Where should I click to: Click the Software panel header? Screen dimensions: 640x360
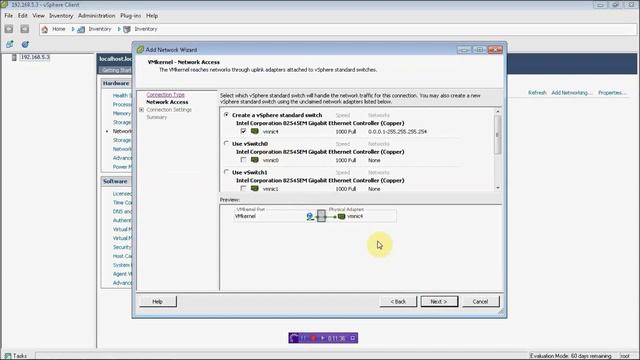116,181
